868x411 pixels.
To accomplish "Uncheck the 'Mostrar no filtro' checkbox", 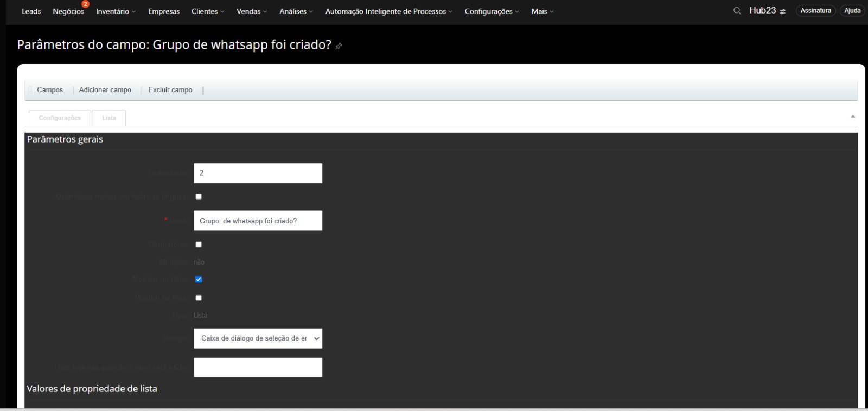I will pyautogui.click(x=199, y=279).
